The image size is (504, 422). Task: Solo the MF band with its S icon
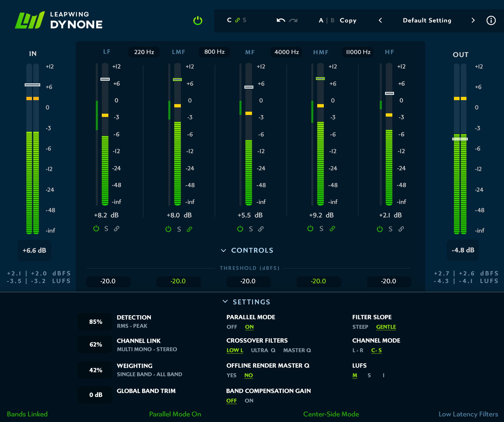pyautogui.click(x=250, y=229)
